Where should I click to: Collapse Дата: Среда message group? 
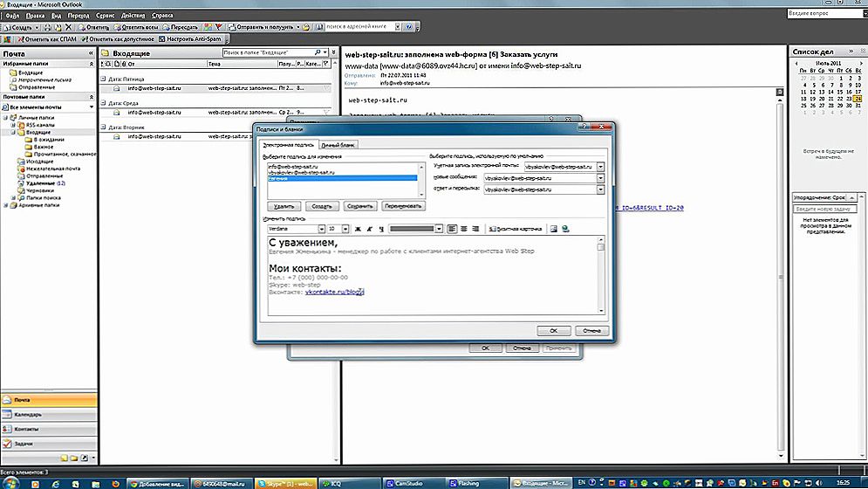103,102
